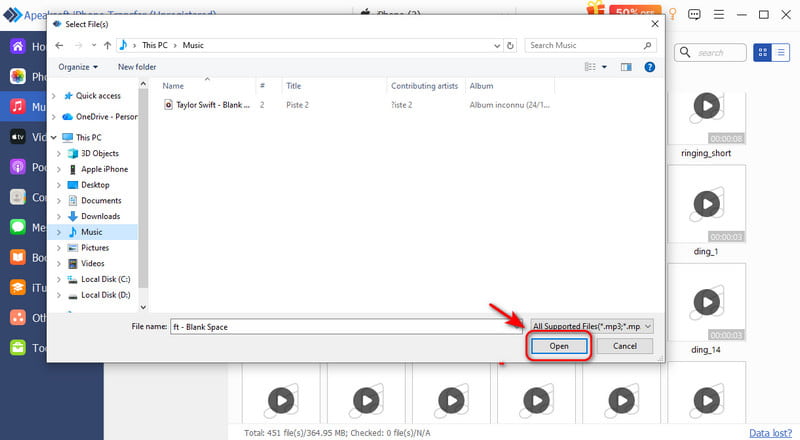Click New folder button
This screenshot has height=440, width=800.
pyautogui.click(x=137, y=67)
